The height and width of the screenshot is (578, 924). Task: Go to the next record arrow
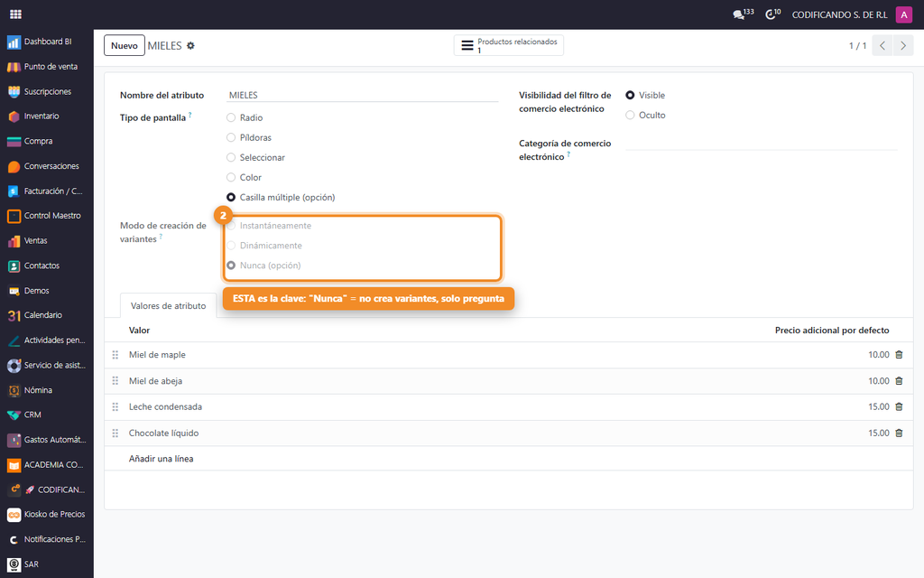coord(902,45)
